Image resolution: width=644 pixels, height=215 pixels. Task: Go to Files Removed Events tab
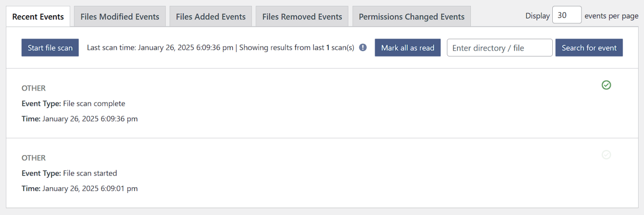(302, 17)
